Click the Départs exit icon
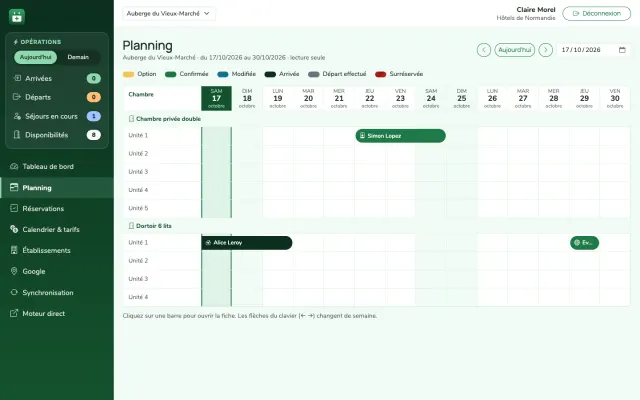This screenshot has width=640, height=400. (17, 97)
